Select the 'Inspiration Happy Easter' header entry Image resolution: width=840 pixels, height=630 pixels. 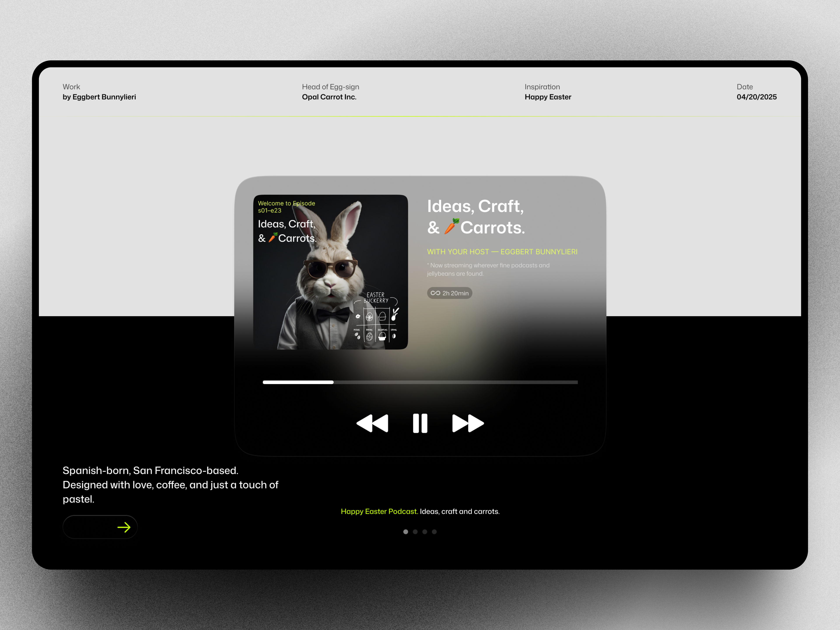tap(548, 92)
